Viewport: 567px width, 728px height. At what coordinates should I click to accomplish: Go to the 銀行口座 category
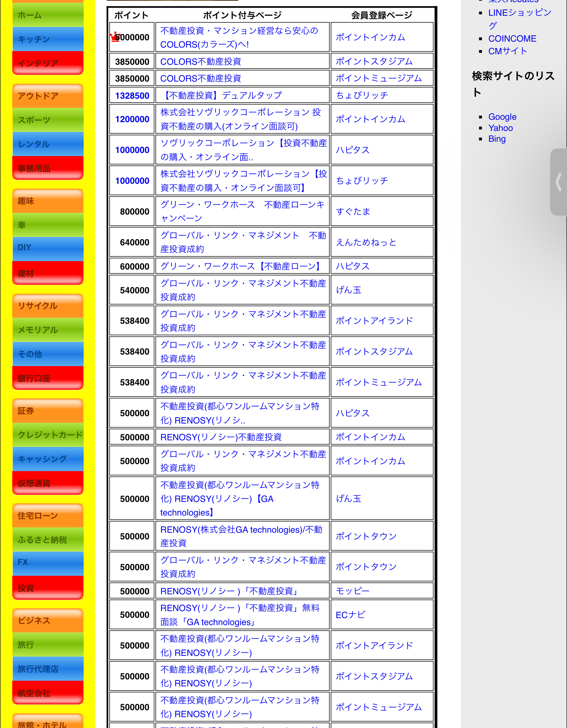(x=48, y=378)
